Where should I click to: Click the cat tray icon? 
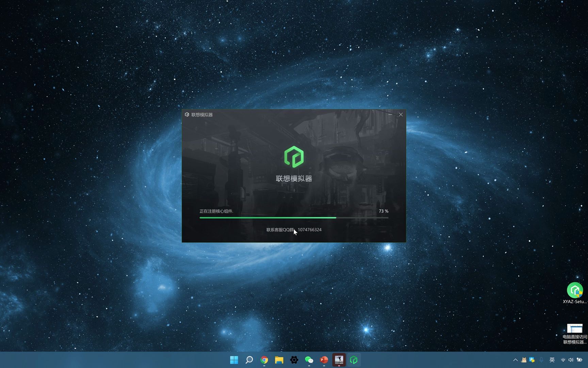(x=524, y=360)
